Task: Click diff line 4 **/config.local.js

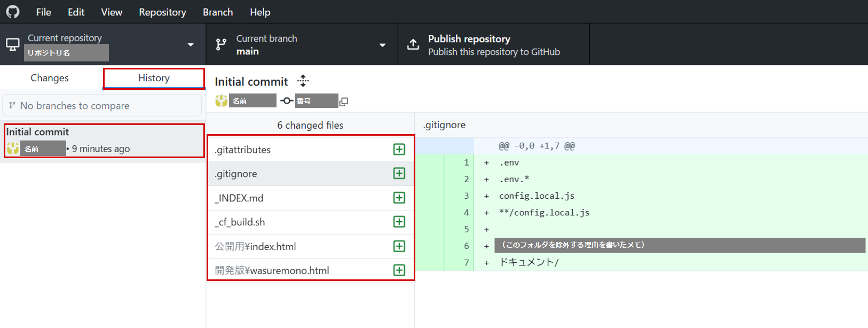Action: (x=642, y=213)
